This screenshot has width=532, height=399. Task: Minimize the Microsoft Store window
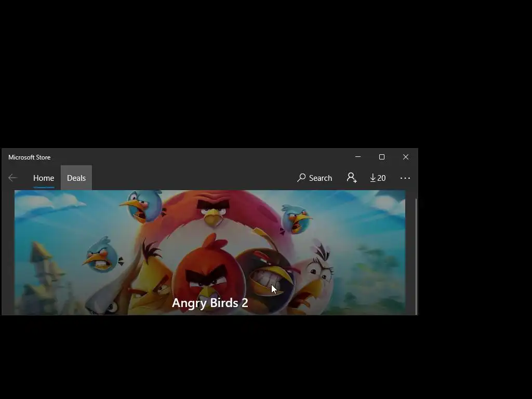point(358,157)
